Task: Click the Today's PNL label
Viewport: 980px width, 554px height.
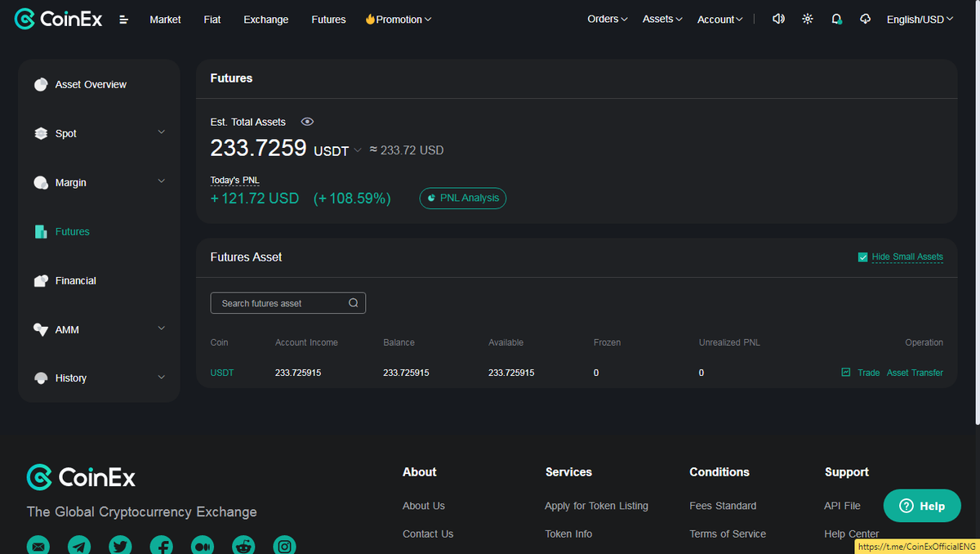Action: click(x=235, y=180)
